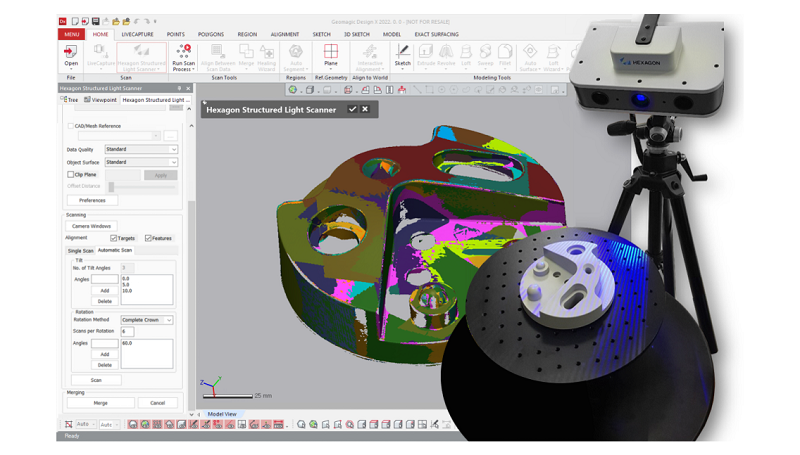Click the Loft Wizard icon
The height and width of the screenshot is (455, 800).
[553, 57]
